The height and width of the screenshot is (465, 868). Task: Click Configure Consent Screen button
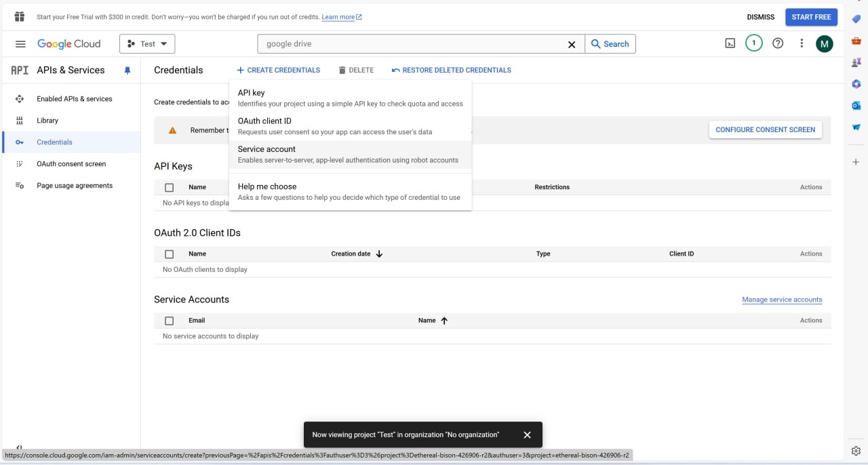pos(766,129)
